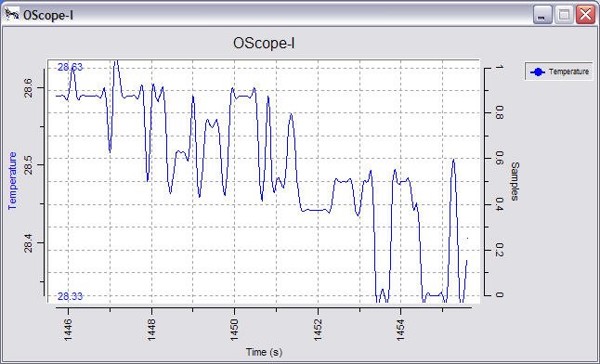This screenshot has height=364, width=600.
Task: Click the 0.6 Samples axis tick label
Action: [x=500, y=158]
